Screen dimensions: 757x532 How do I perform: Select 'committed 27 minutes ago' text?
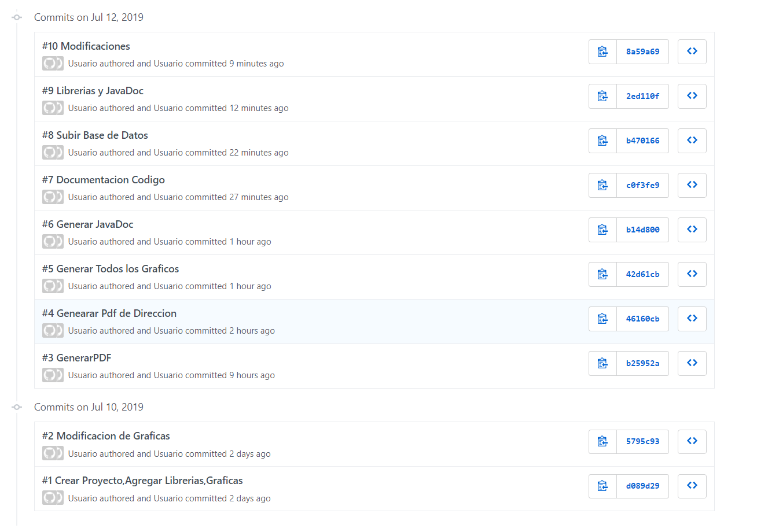[x=237, y=197]
